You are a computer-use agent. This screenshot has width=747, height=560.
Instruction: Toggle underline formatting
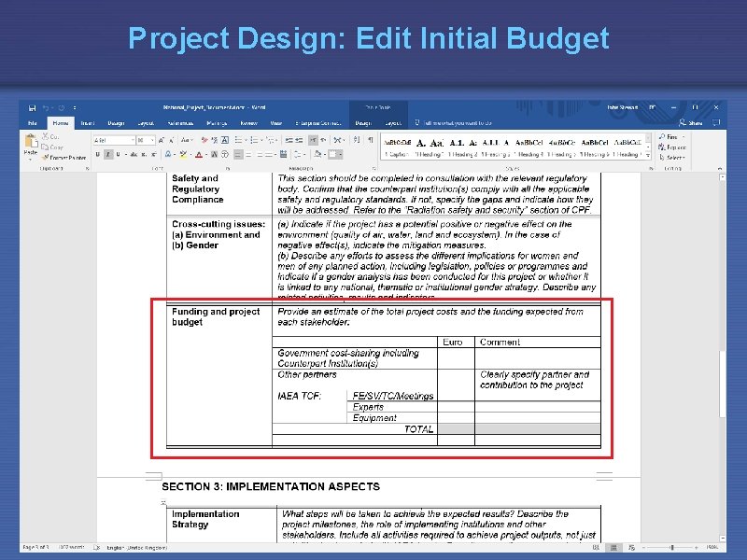tap(118, 154)
